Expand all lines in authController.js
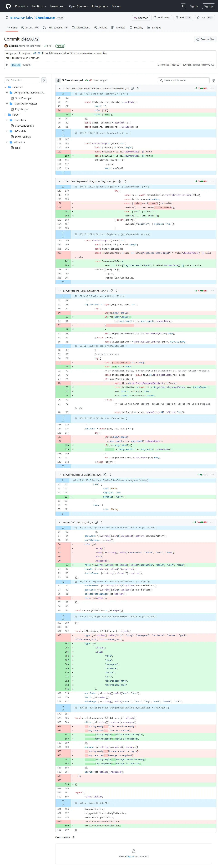This screenshot has height=868, width=218. coord(116,291)
